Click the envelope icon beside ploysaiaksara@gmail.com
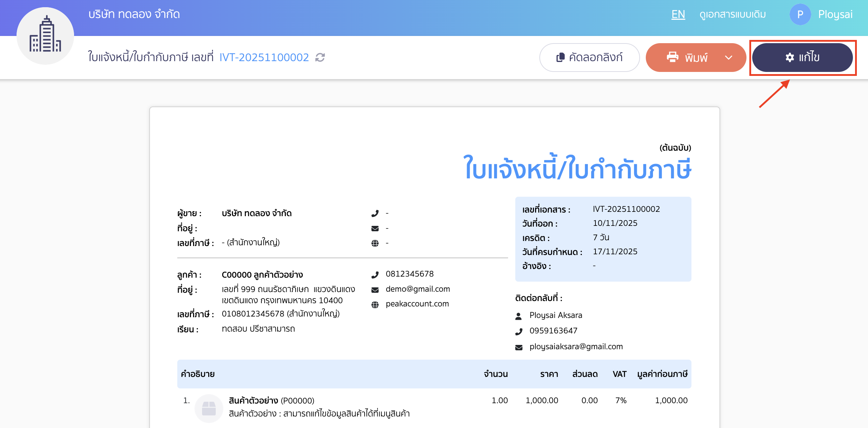Screen dimensions: 868x428 pos(519,347)
